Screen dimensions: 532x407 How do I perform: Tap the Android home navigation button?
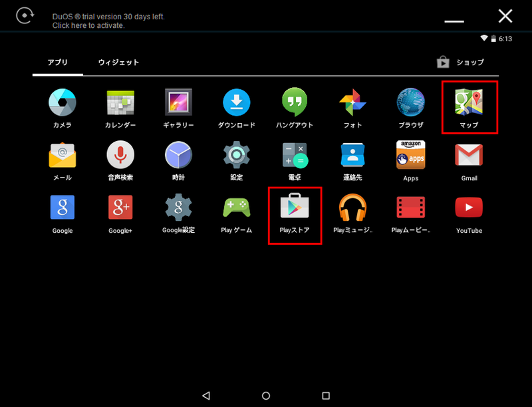click(266, 396)
